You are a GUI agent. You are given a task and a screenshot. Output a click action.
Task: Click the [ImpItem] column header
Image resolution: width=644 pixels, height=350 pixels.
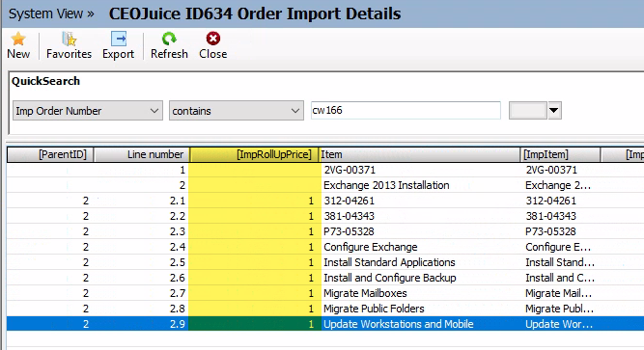point(560,154)
